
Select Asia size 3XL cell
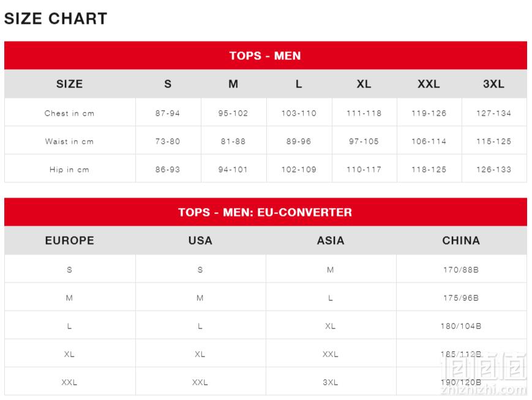[331, 382]
